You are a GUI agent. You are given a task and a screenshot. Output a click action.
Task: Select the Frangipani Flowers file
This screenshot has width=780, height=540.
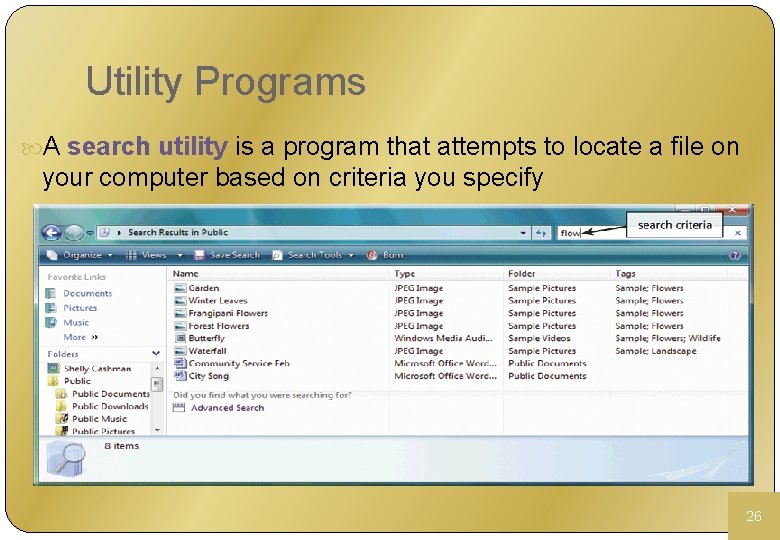pos(228,313)
